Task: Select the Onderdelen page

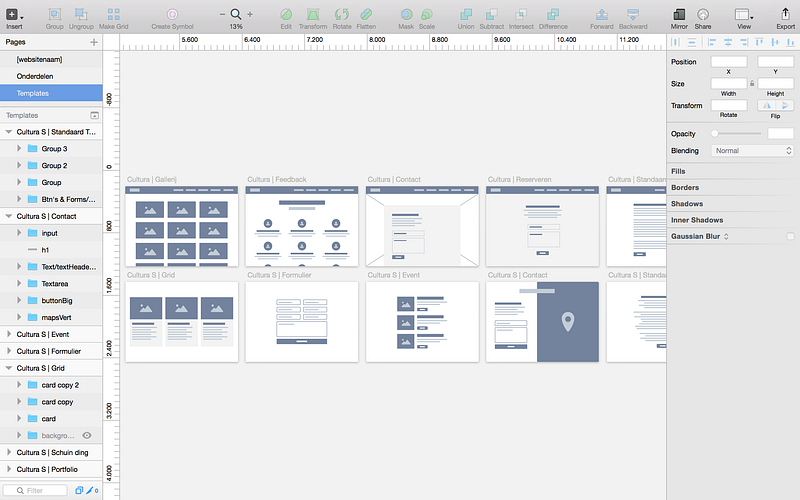Action: pos(51,76)
